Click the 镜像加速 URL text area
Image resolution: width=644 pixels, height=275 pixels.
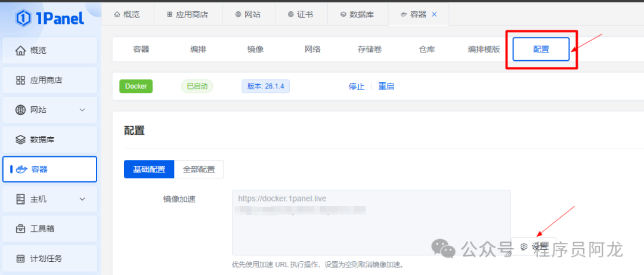pos(371,223)
